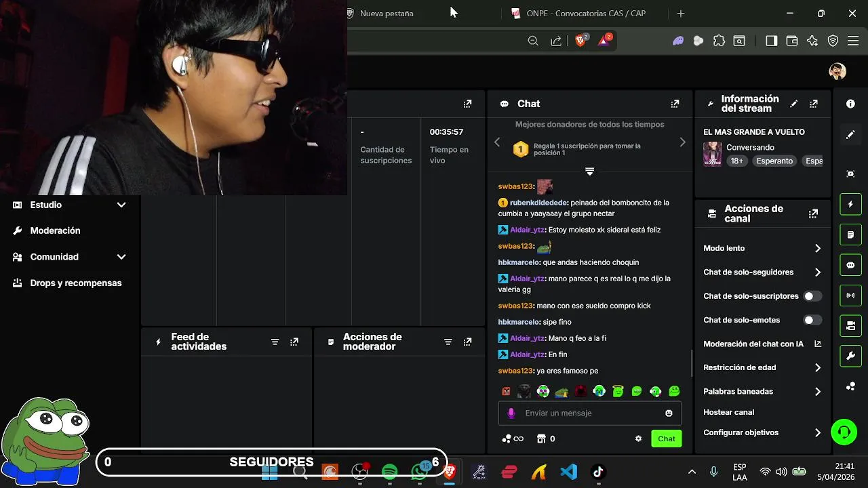Viewport: 868px width, 488px height.
Task: Click the Conversando category thumbnail
Action: tap(712, 154)
